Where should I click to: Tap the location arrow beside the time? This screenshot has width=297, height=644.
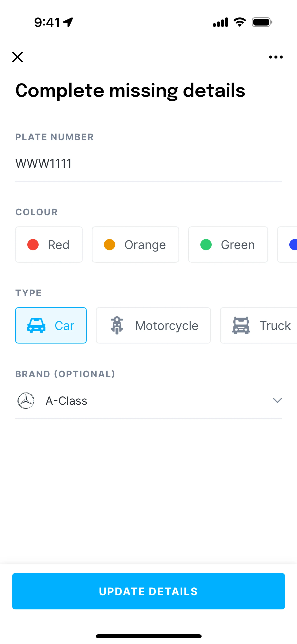[68, 22]
